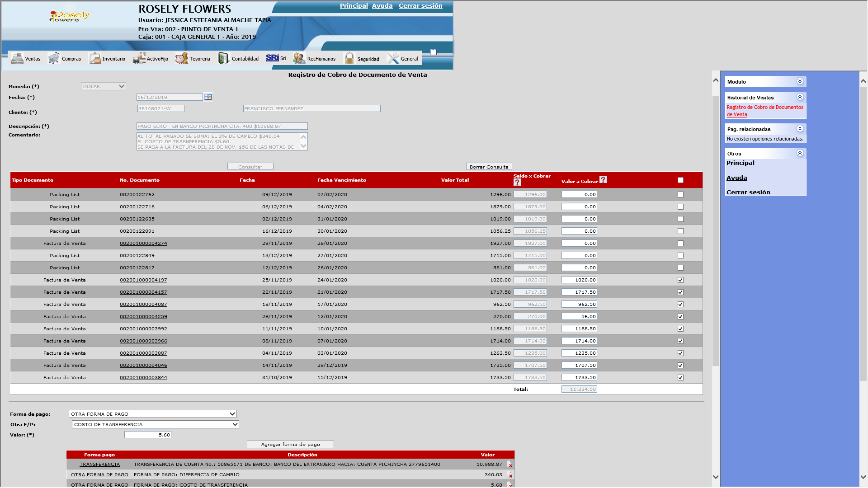Click the Valor input field

coord(147,435)
